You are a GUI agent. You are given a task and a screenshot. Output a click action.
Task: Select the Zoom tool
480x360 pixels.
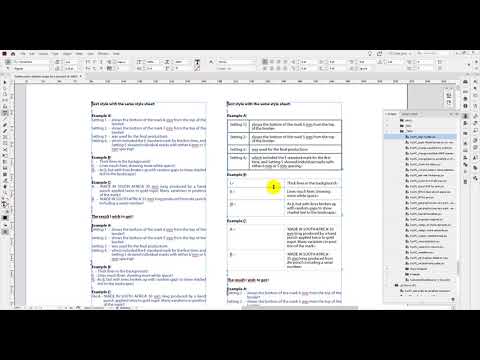coord(5,193)
